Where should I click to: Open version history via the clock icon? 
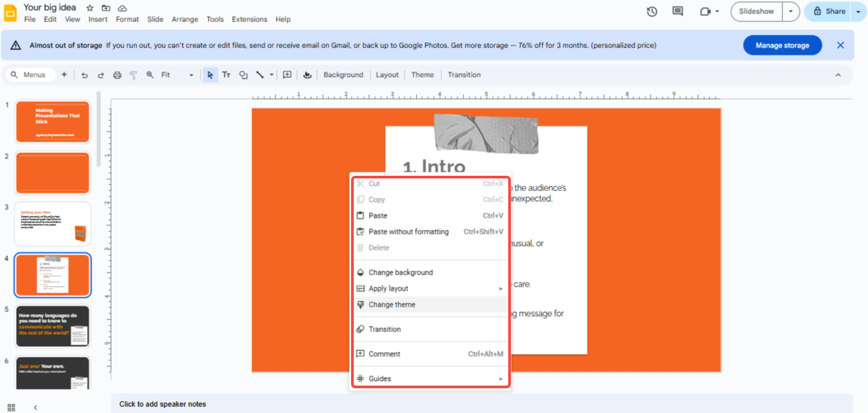tap(651, 11)
